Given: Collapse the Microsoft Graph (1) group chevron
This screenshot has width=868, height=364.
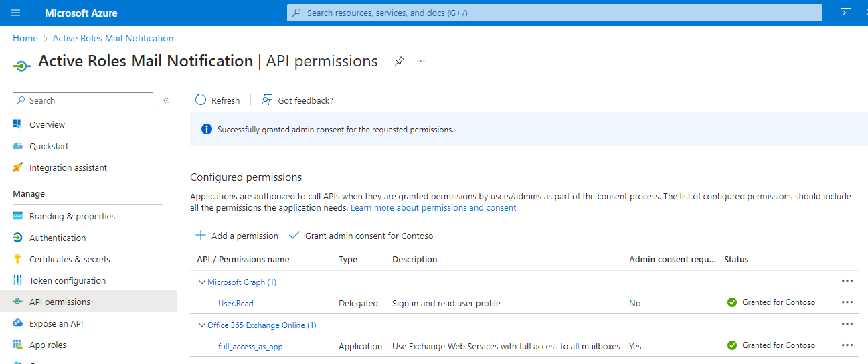Looking at the screenshot, I should (201, 282).
